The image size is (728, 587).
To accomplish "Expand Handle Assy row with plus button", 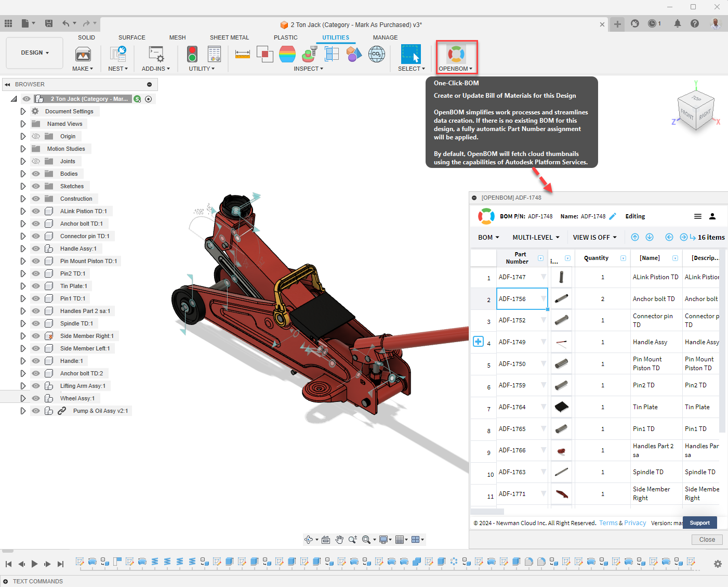I will click(479, 342).
